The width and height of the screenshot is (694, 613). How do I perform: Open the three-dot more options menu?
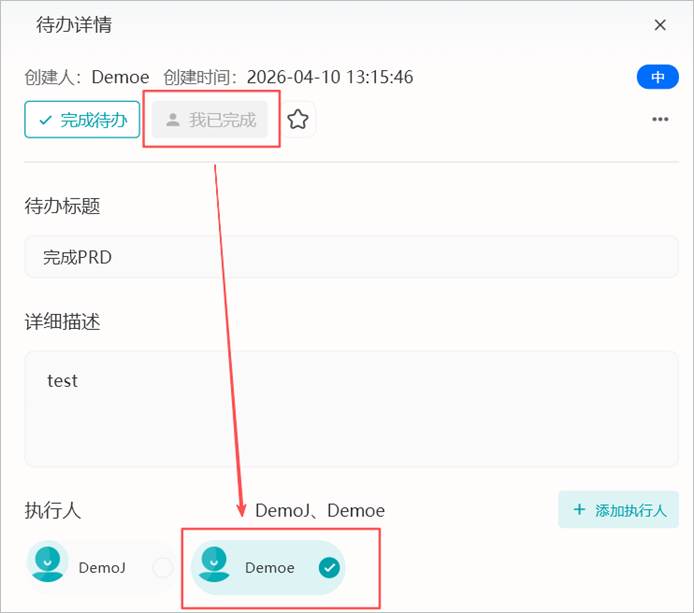tap(660, 119)
